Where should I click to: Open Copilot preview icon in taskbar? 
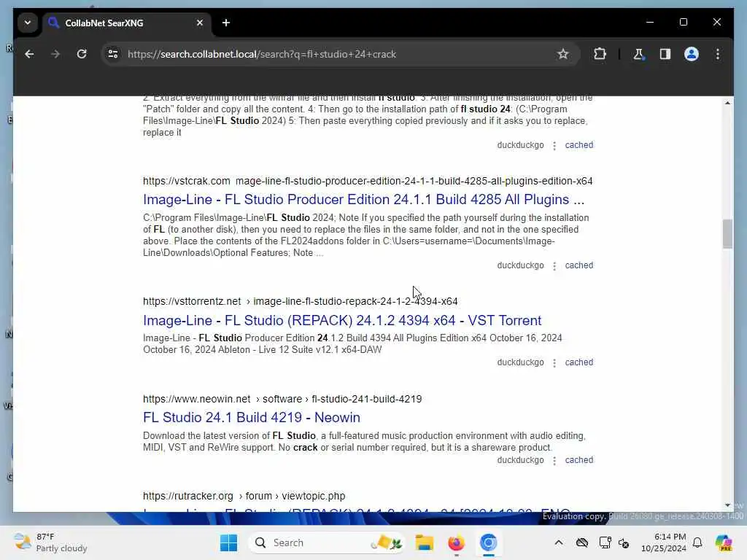(724, 542)
